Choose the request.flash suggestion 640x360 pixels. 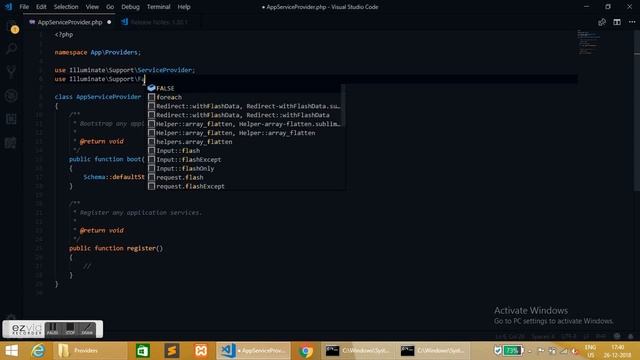pyautogui.click(x=245, y=178)
